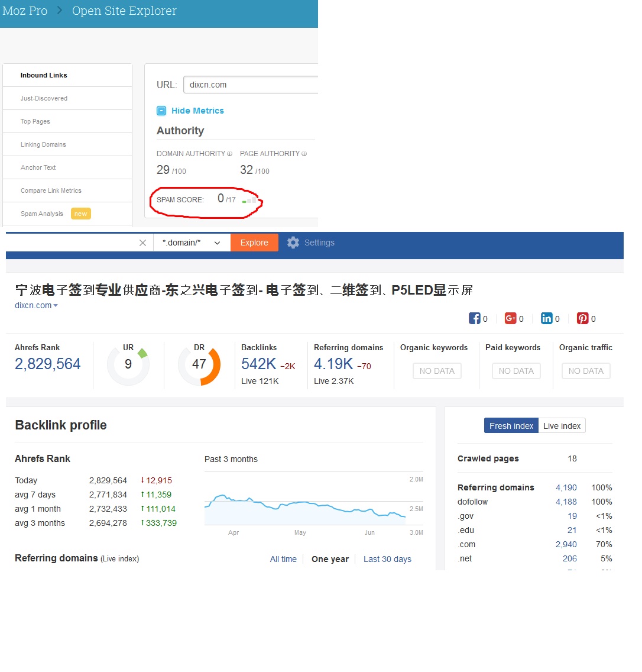Viewport: 642px width, 672px height.
Task: Expand the dixcn.com URL dropdown arrow
Action: click(x=56, y=306)
